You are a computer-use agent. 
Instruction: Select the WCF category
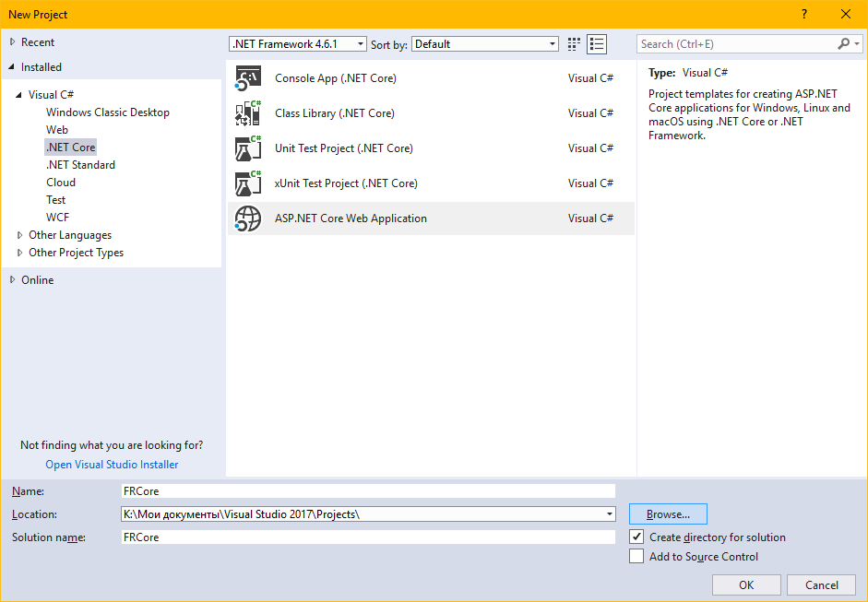click(x=57, y=218)
